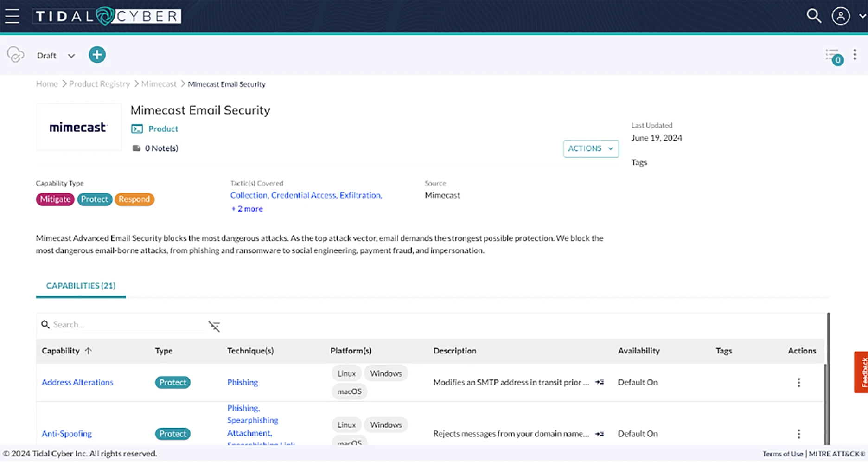Screen dimensions: 868x462
Task: Click the Product type icon
Action: pyautogui.click(x=137, y=129)
